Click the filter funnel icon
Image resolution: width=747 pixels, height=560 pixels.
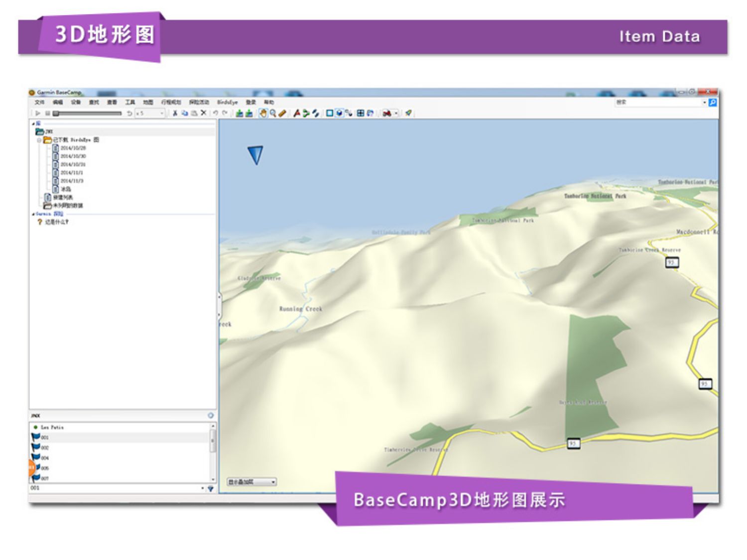211,489
